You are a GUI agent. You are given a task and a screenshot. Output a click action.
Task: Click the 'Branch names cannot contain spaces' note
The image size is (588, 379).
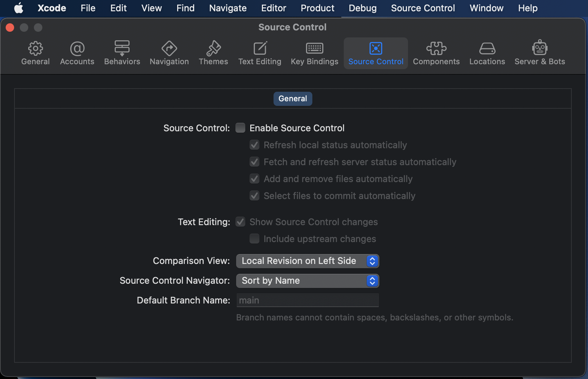click(x=374, y=318)
